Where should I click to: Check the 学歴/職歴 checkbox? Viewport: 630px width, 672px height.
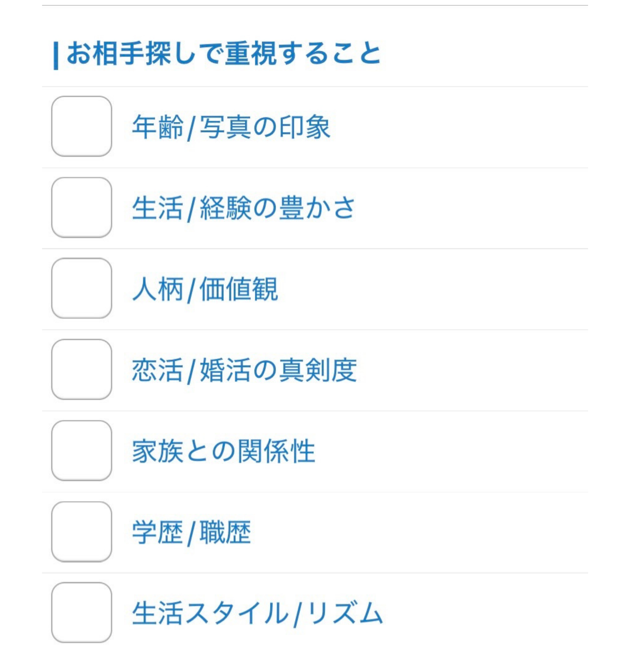pyautogui.click(x=82, y=530)
